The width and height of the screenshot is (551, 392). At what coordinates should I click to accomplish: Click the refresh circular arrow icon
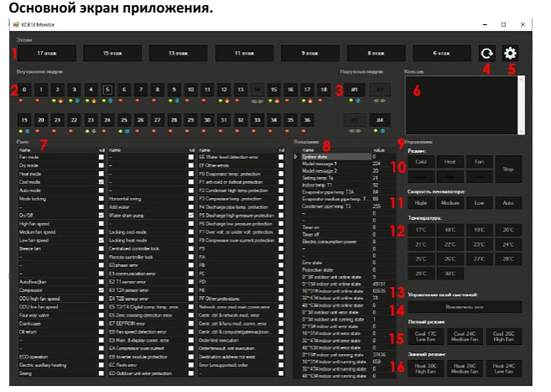pos(487,54)
